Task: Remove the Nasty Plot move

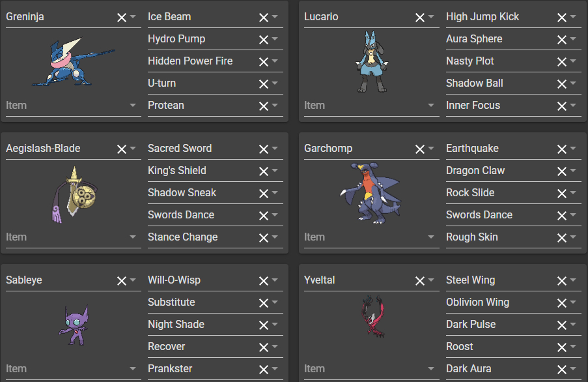Action: click(x=562, y=61)
